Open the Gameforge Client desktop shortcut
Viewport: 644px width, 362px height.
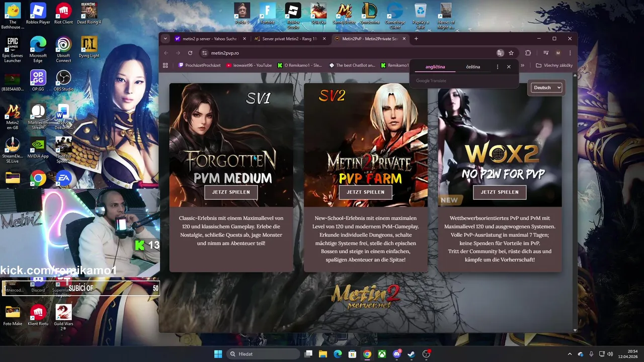tap(395, 16)
